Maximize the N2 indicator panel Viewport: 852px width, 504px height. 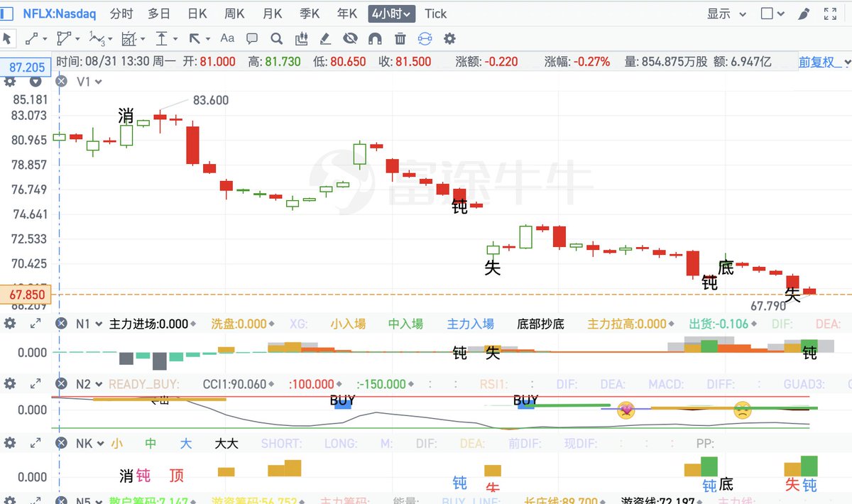[x=35, y=384]
